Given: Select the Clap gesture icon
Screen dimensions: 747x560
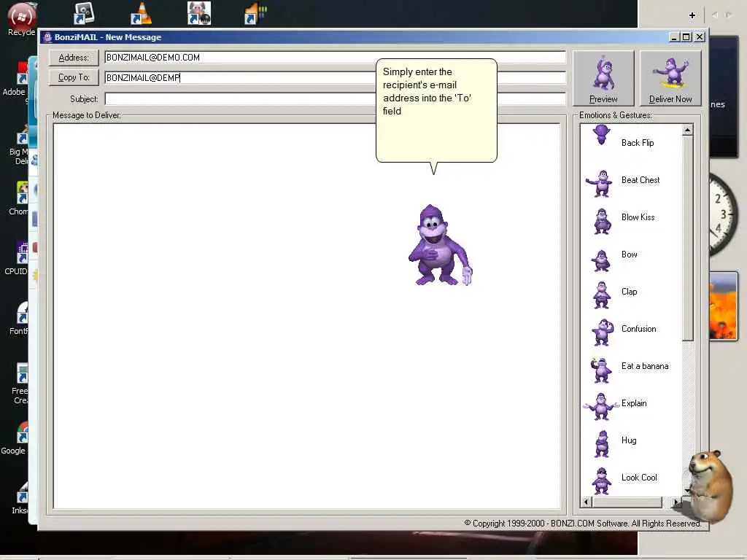Looking at the screenshot, I should click(x=602, y=295).
